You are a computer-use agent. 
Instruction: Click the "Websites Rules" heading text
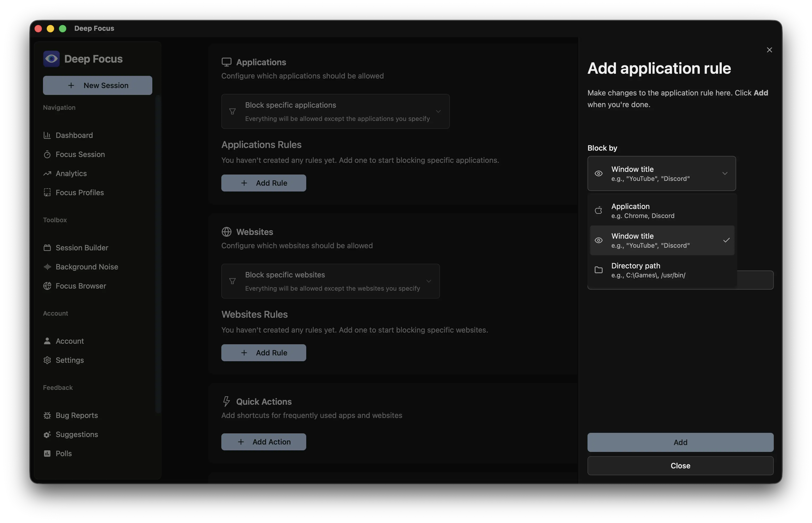click(254, 314)
